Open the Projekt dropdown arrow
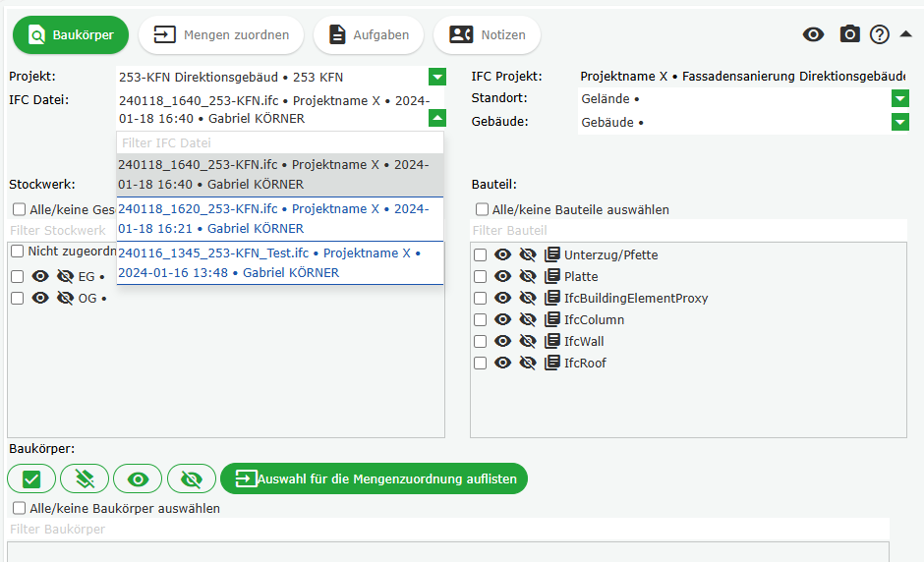This screenshot has width=924, height=562. [x=437, y=78]
